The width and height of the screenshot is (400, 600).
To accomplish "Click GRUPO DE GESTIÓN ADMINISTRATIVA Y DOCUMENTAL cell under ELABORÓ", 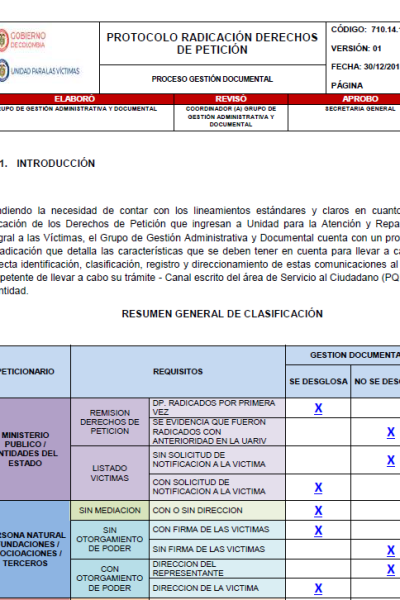I will pyautogui.click(x=87, y=117).
